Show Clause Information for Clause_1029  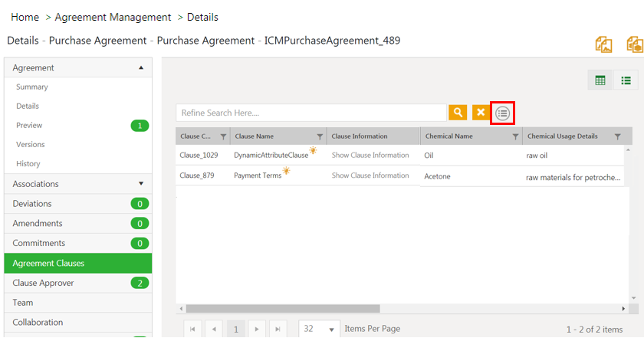[x=370, y=155]
